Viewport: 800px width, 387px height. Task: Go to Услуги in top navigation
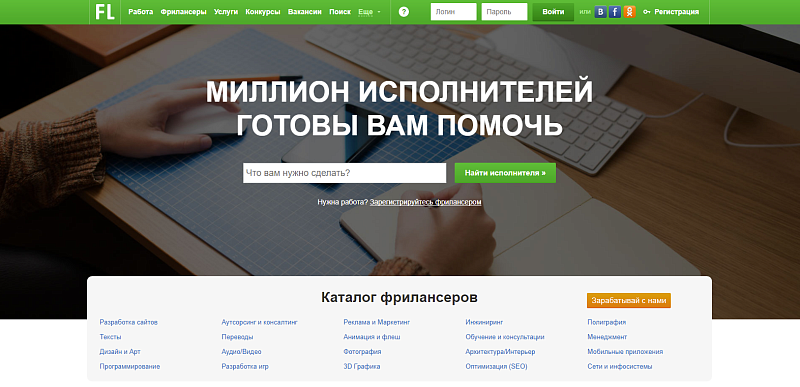coord(226,12)
